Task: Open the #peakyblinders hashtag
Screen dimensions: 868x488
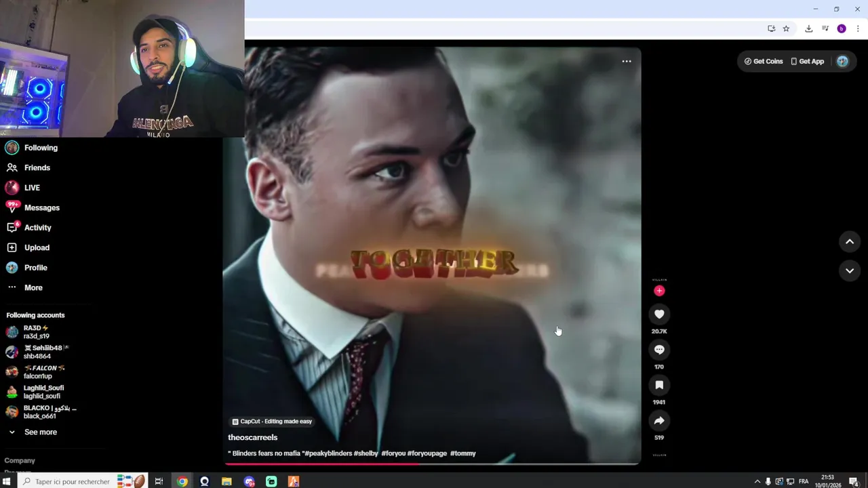Action: 327,453
